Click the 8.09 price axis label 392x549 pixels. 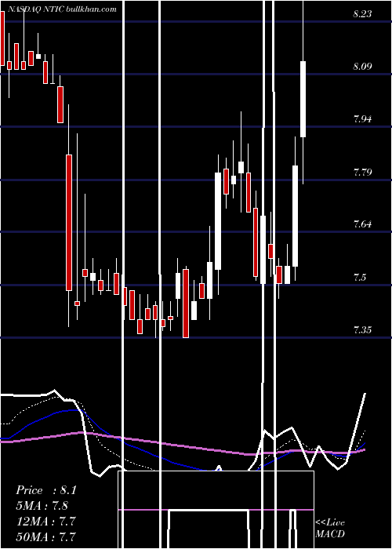362,66
